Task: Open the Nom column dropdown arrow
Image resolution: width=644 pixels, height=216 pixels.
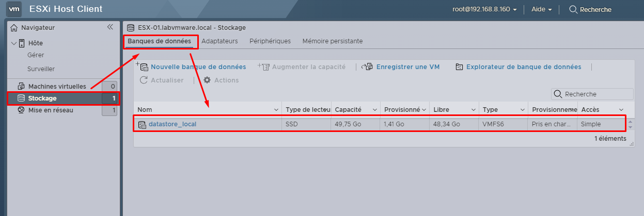Action: 276,110
